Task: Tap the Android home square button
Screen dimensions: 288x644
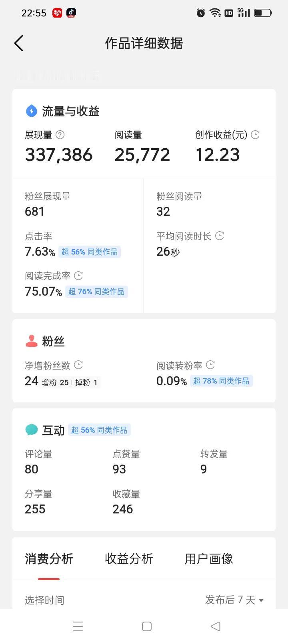Action: 147,626
